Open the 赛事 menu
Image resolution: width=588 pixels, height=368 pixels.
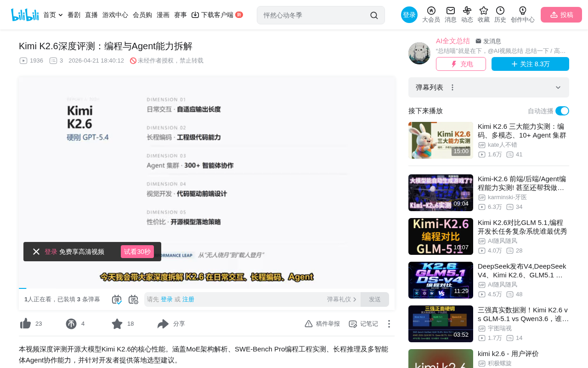pos(181,15)
